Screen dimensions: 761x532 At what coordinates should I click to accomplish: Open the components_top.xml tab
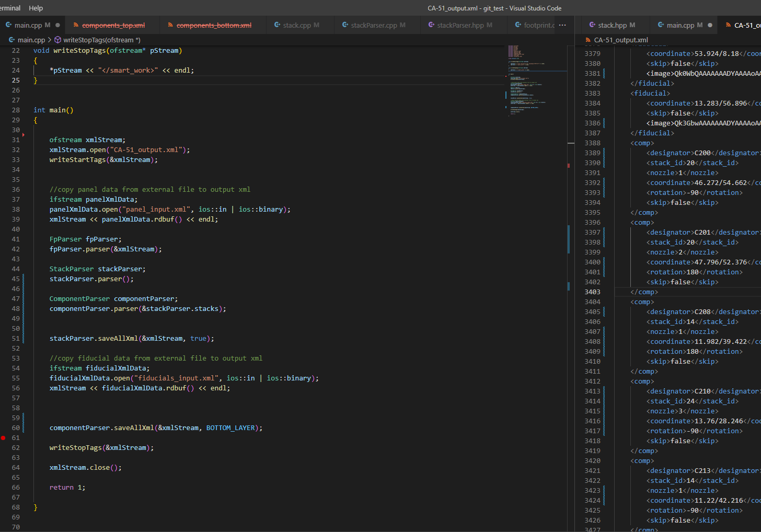coord(113,25)
